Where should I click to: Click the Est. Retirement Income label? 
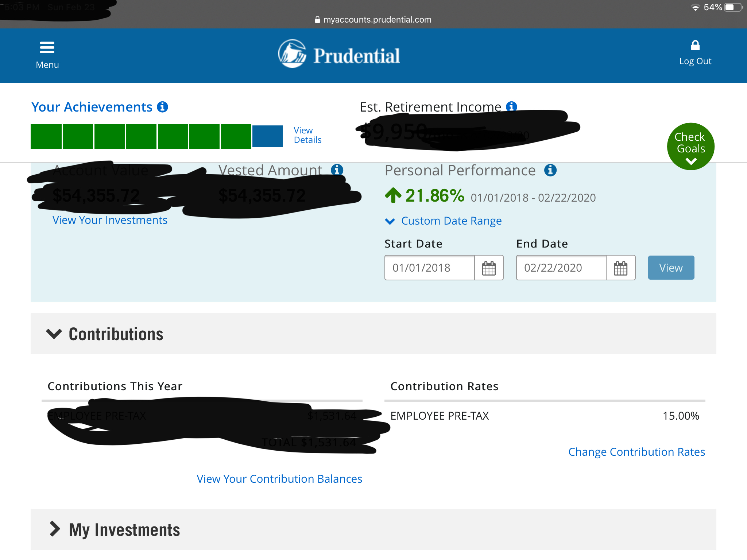(430, 107)
